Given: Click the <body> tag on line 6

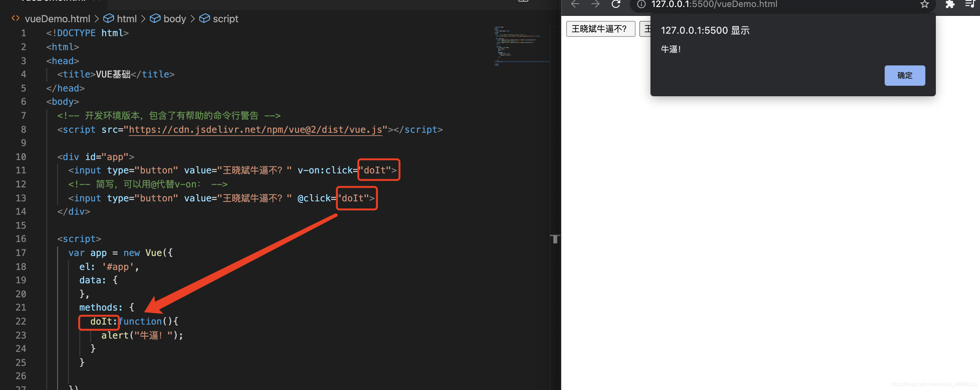Looking at the screenshot, I should [63, 102].
